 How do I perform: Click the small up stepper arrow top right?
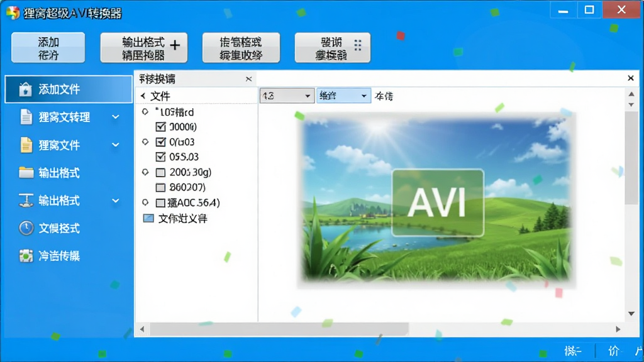click(631, 94)
